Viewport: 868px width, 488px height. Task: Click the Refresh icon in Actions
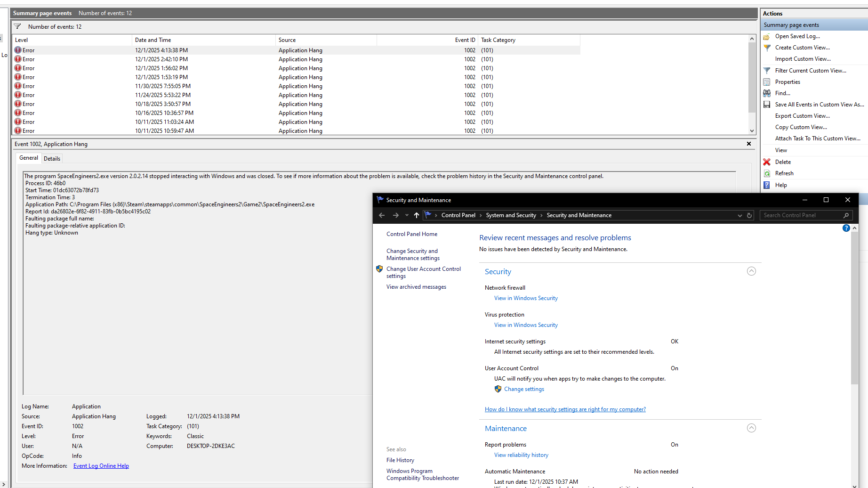(767, 173)
